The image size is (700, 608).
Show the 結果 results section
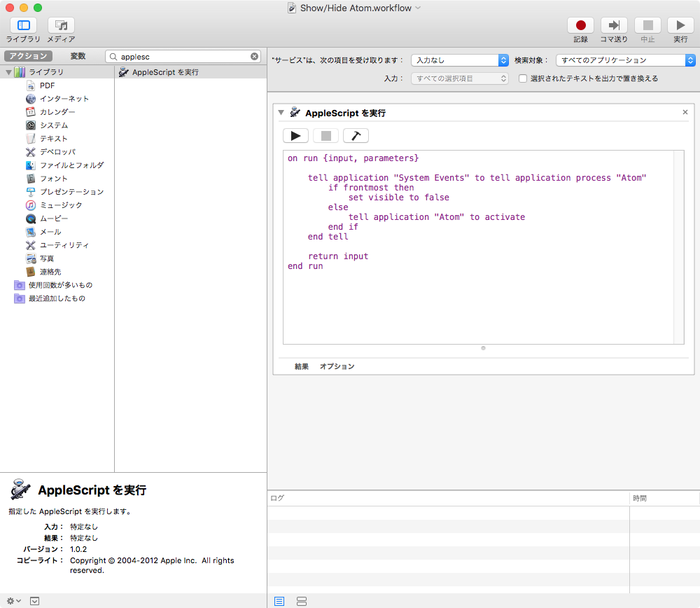pyautogui.click(x=301, y=366)
